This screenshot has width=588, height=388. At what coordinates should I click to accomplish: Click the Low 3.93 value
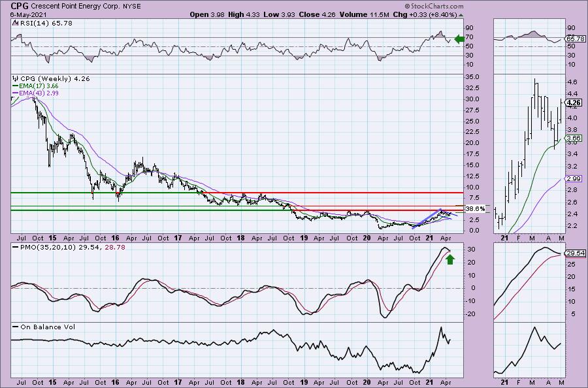pyautogui.click(x=280, y=14)
